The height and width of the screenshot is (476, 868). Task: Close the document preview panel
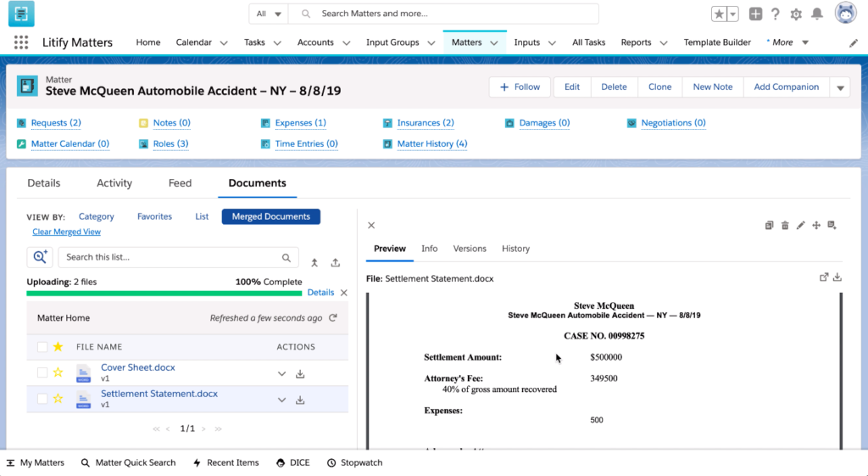[x=371, y=226]
